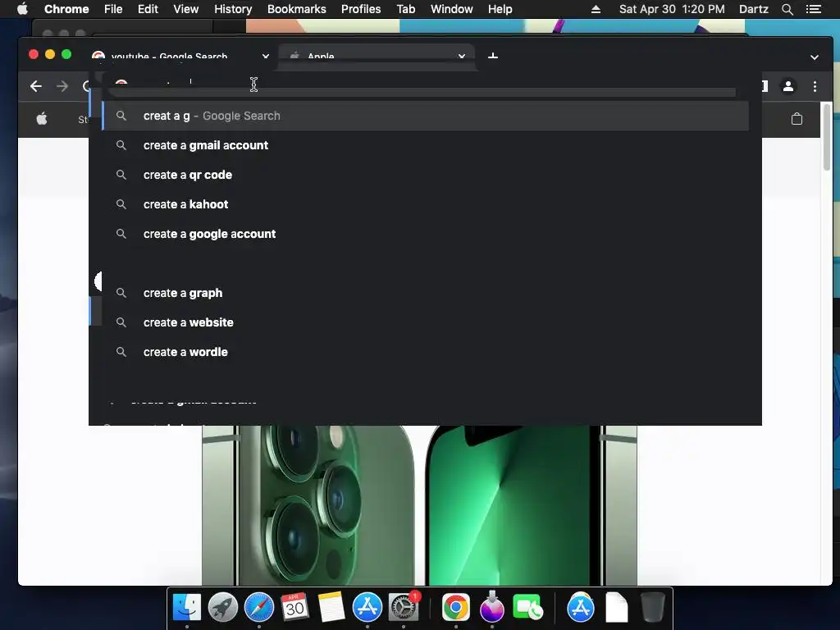Image resolution: width=840 pixels, height=630 pixels.
Task: Click the eject icon in menu bar
Action: click(x=596, y=9)
